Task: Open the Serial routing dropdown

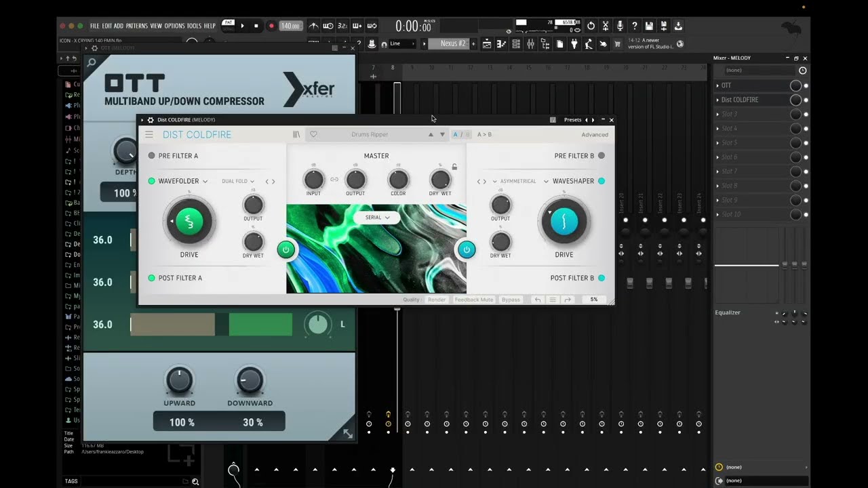Action: pos(377,218)
